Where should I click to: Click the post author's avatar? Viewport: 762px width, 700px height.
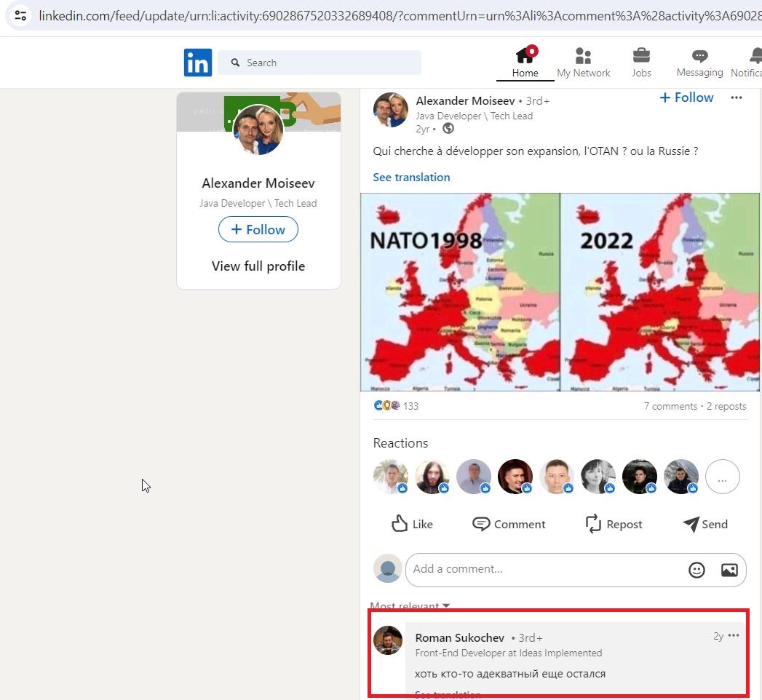coord(390,110)
